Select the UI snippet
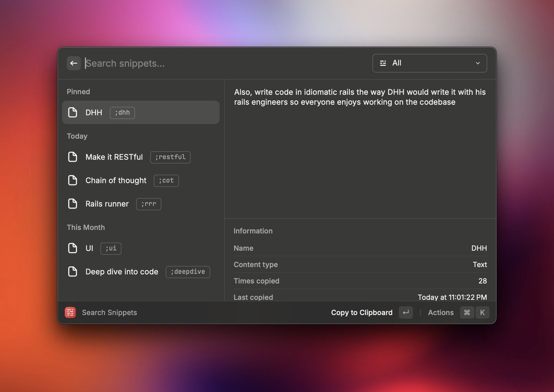Screen dimensions: 554x392 [x=141, y=248]
